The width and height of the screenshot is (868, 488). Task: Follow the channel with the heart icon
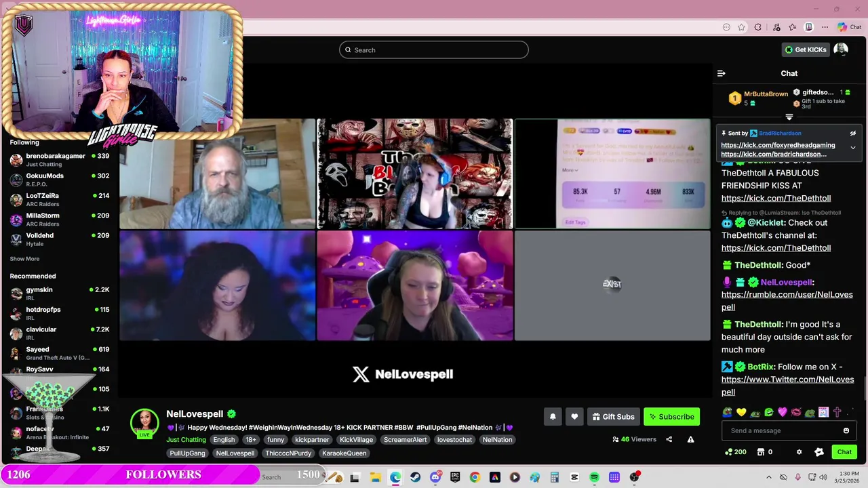(574, 417)
